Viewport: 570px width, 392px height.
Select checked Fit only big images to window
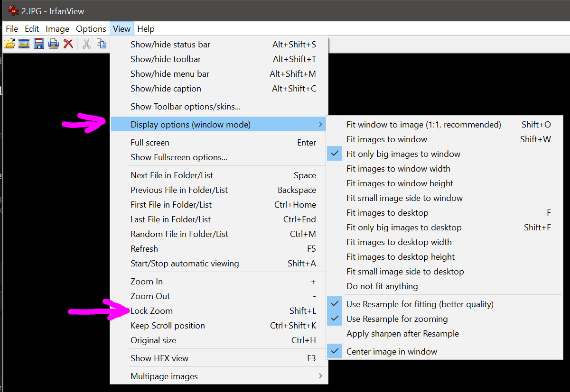(x=445, y=154)
